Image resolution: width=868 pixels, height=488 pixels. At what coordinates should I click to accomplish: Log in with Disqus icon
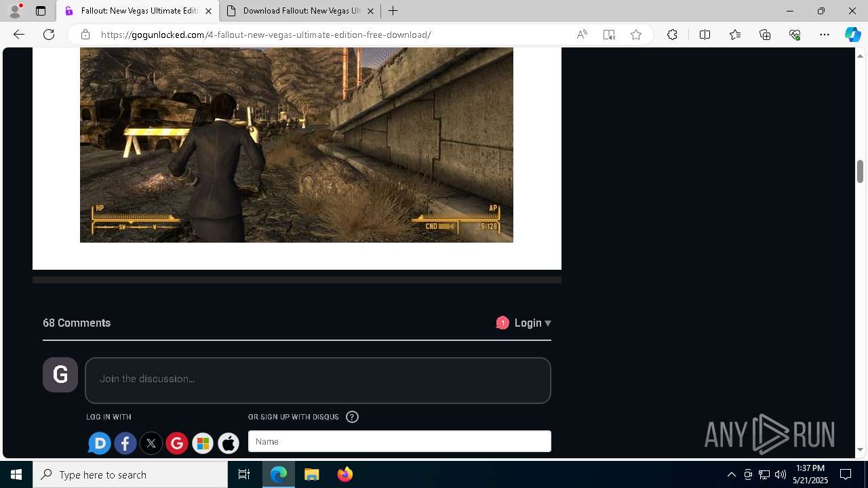pyautogui.click(x=100, y=443)
